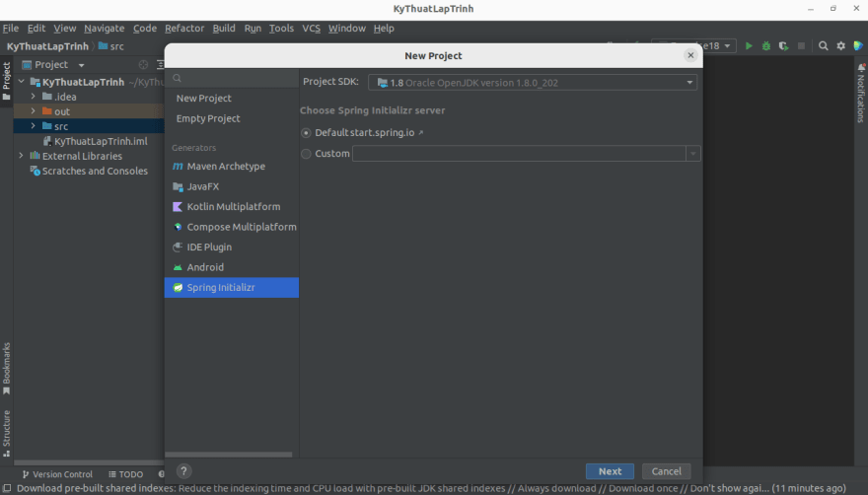Open the TODO tool window tab

125,474
